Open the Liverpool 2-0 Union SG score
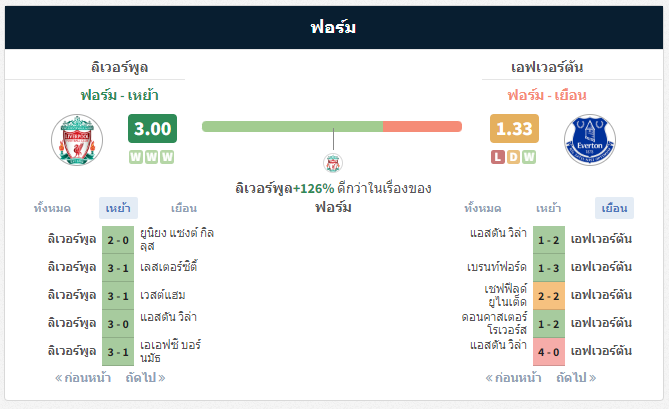 pyautogui.click(x=118, y=240)
